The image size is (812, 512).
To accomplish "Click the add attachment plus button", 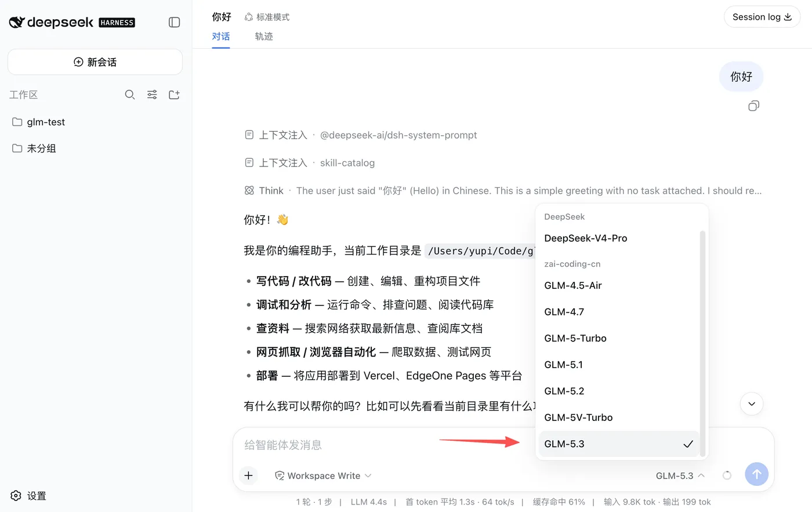I will tap(248, 475).
